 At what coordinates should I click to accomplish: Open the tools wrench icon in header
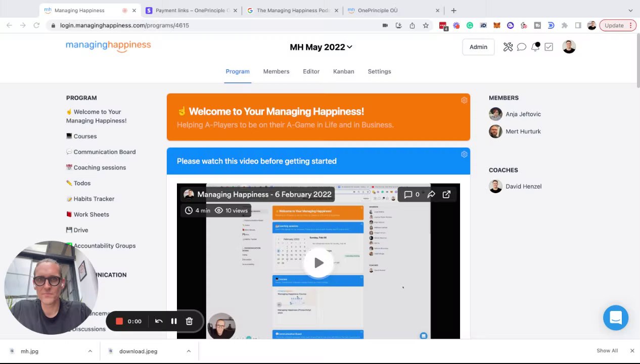click(508, 47)
